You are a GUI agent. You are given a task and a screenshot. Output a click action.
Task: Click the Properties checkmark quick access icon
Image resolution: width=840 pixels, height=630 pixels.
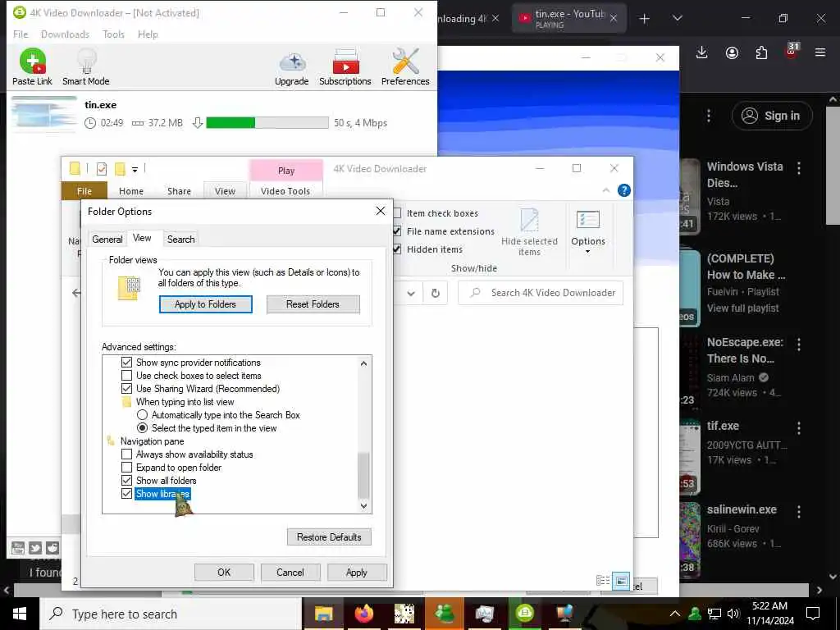pos(101,169)
